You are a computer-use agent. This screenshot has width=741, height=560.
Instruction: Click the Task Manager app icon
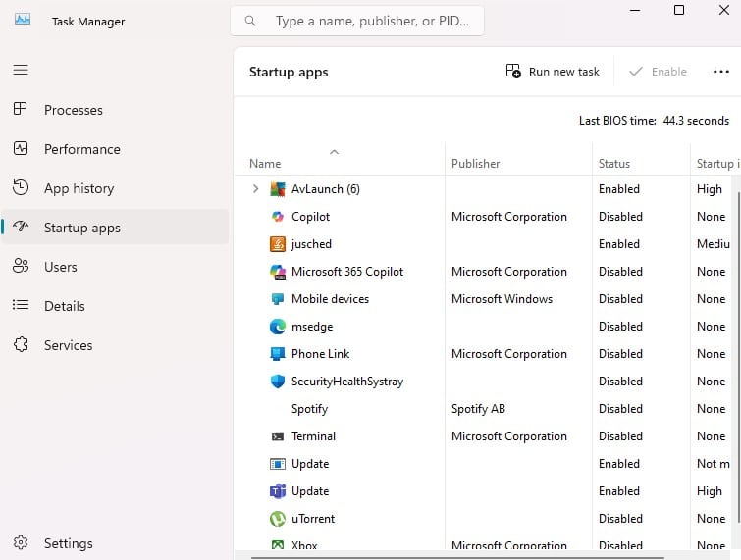23,20
